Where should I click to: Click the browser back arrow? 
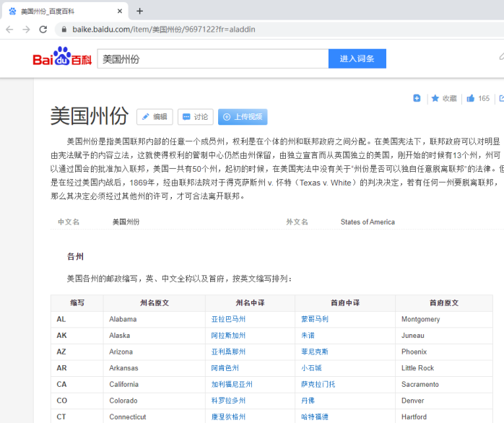(9, 30)
